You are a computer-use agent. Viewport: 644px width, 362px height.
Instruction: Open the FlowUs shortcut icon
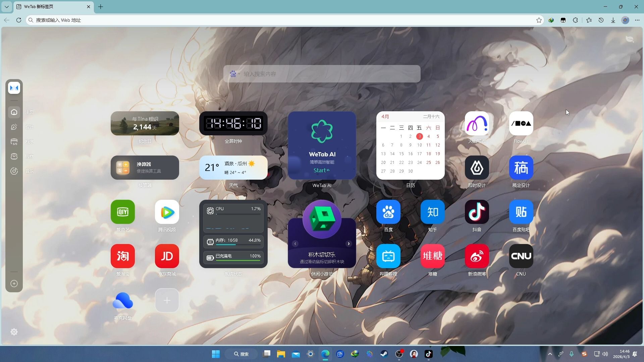(x=521, y=123)
